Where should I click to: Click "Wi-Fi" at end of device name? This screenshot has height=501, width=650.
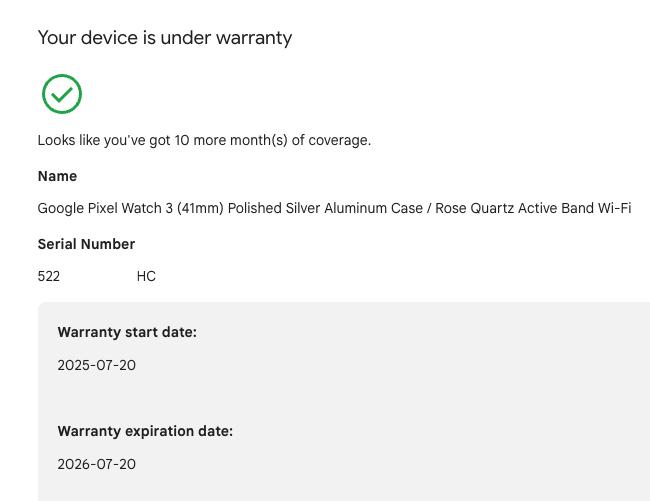click(x=614, y=208)
